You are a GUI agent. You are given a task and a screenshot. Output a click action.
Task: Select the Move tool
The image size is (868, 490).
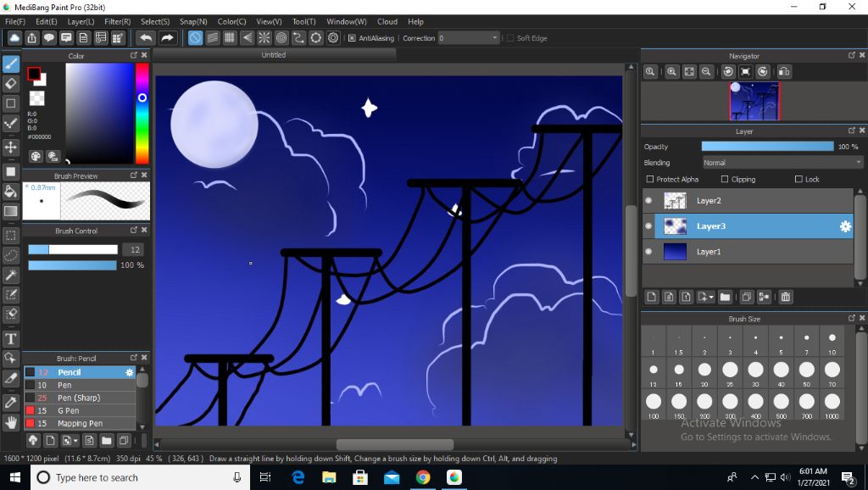point(11,148)
